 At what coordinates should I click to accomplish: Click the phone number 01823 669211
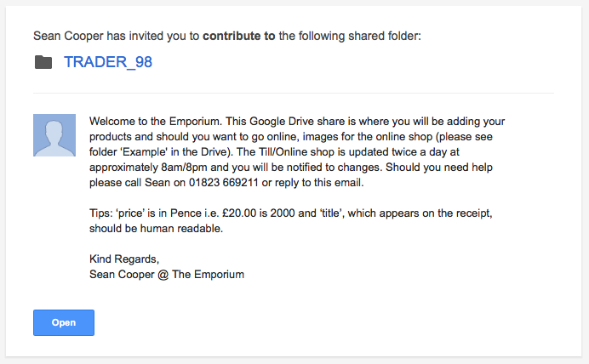pos(224,182)
